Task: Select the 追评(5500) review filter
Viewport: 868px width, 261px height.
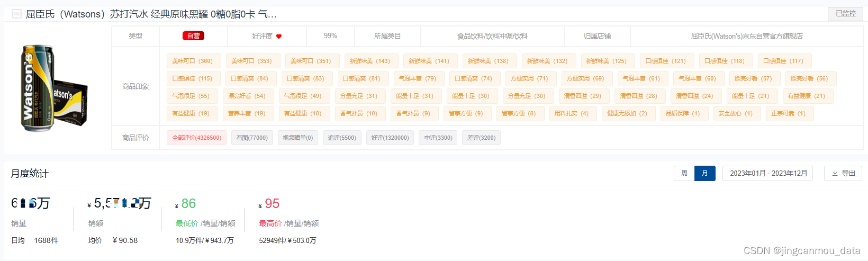Action: (342, 138)
